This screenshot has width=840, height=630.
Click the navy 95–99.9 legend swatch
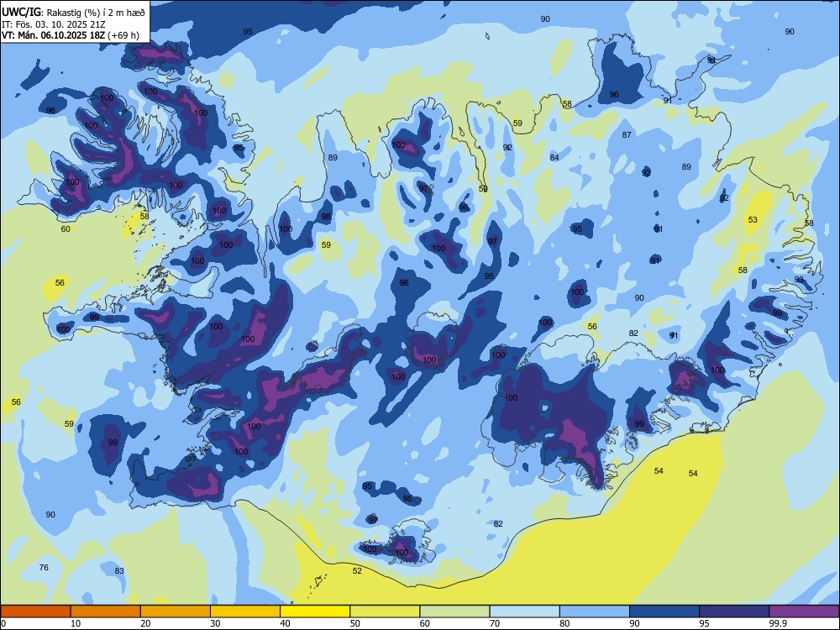(x=734, y=612)
